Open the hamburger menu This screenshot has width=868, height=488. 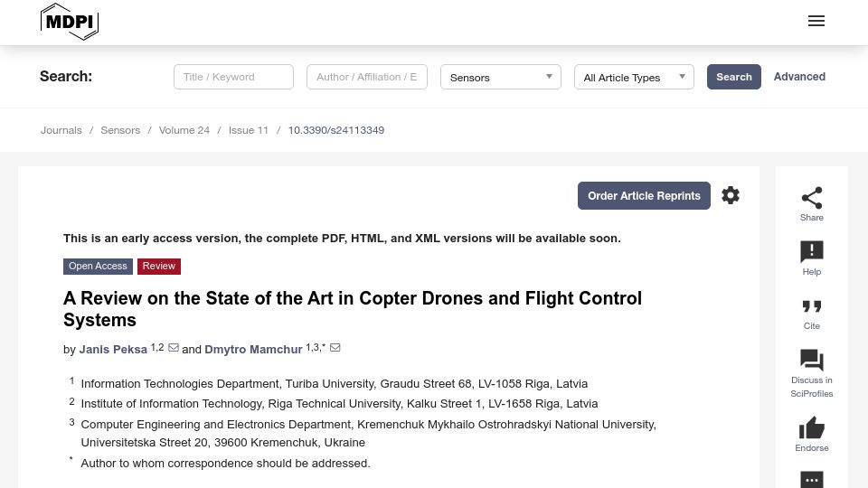point(816,21)
